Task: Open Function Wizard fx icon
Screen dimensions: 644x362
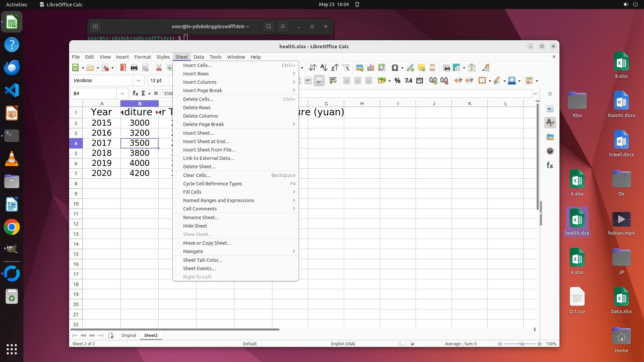Action: point(135,93)
